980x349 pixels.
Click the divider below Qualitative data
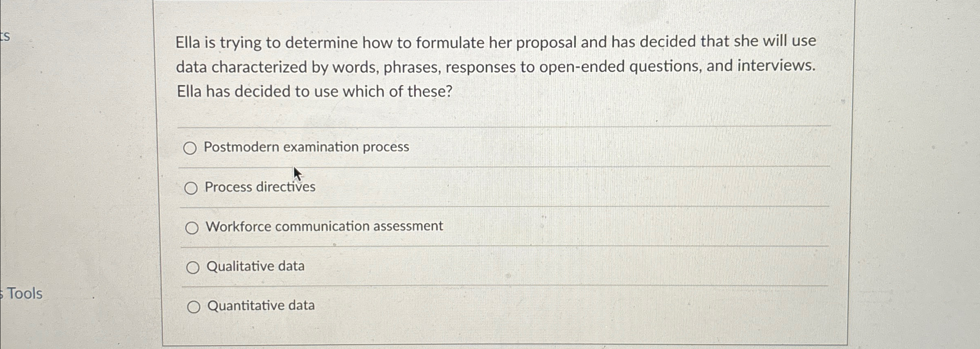491,286
